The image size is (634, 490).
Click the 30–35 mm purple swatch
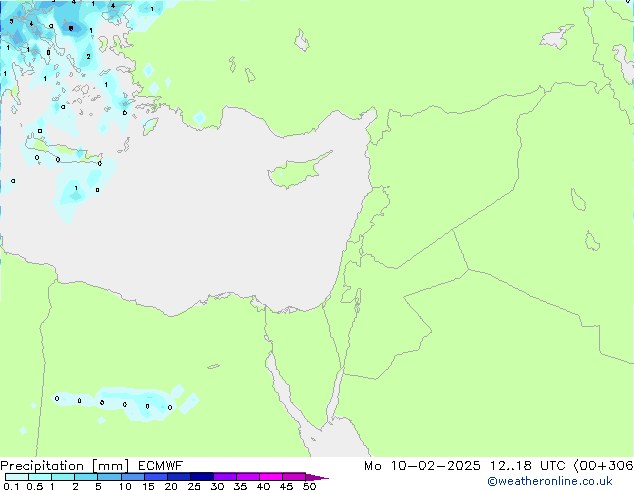(x=225, y=477)
